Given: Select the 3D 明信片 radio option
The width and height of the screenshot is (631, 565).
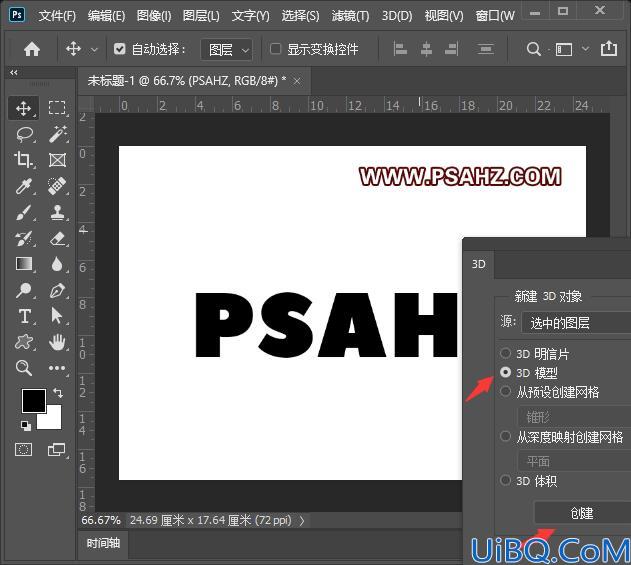Looking at the screenshot, I should point(505,353).
